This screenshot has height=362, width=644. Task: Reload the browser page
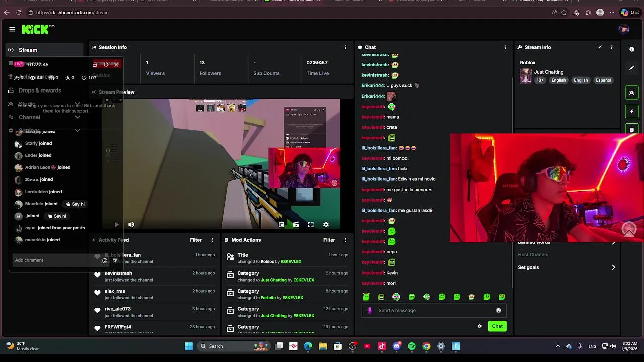[19, 13]
